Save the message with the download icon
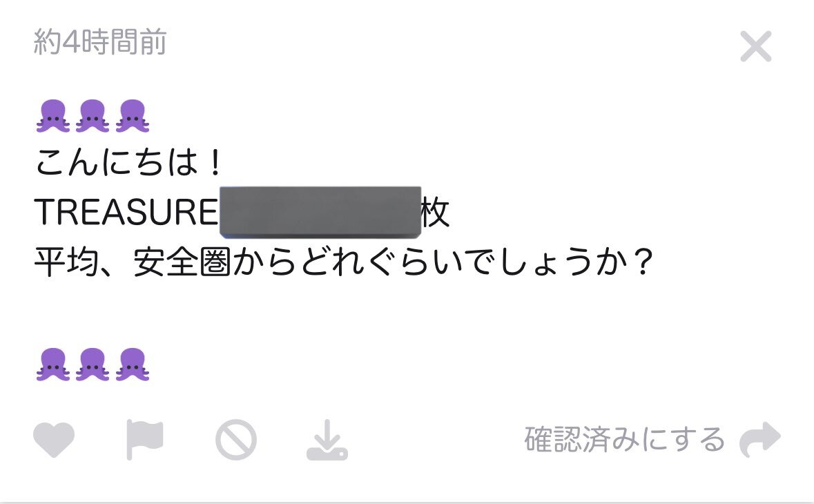The image size is (814, 504). point(327,440)
